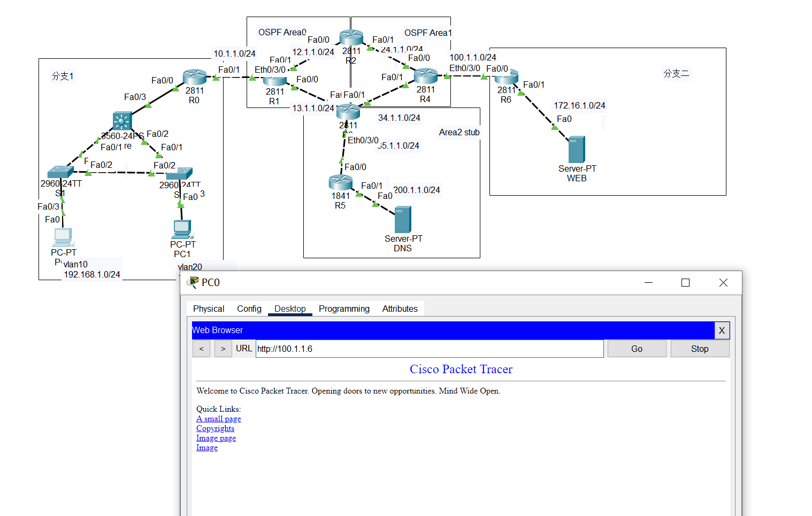Select the 1841 router R5
The image size is (812, 516).
[x=340, y=183]
